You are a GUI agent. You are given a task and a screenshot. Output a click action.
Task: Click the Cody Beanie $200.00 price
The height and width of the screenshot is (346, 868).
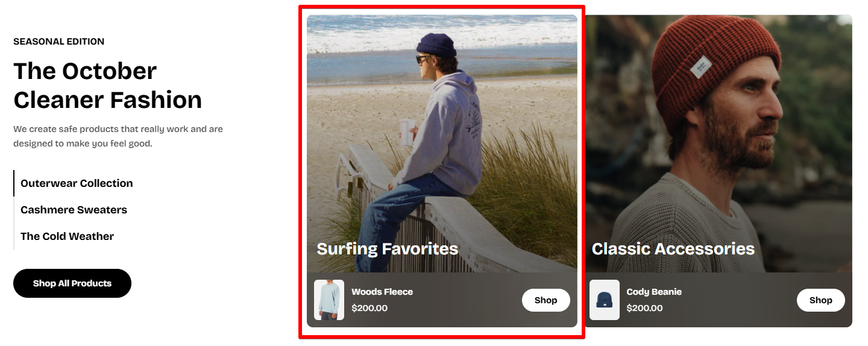tap(644, 308)
